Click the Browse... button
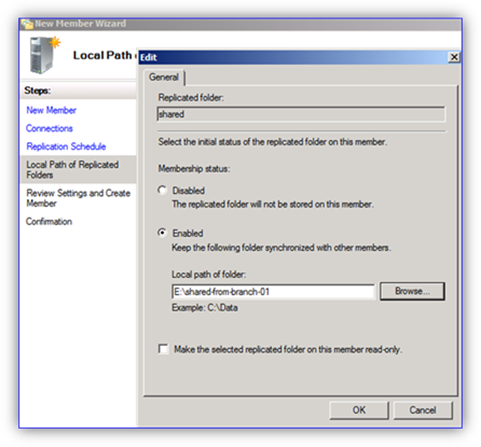 coord(412,291)
